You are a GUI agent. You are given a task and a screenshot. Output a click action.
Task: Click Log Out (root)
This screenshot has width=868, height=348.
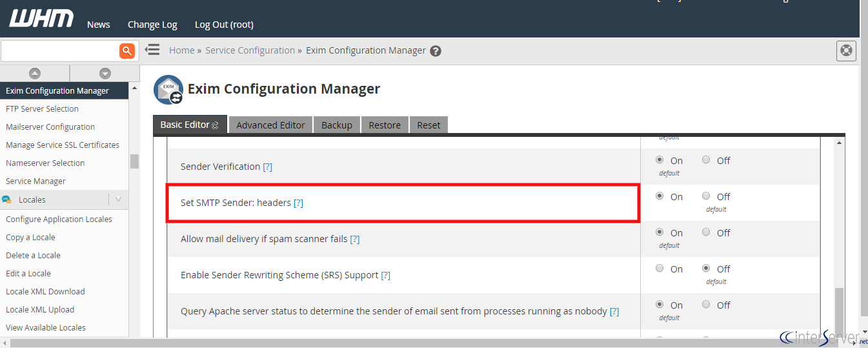[224, 25]
